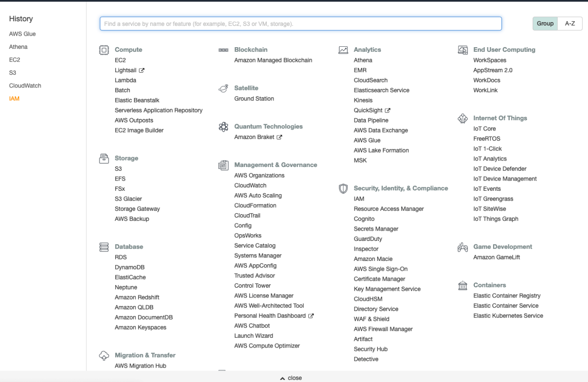Open Systems Manager
Viewport: 588px width, 382px height.
coord(258,256)
